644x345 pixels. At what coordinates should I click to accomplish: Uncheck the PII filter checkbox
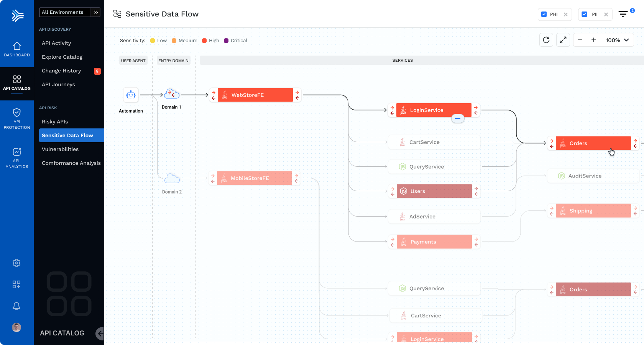pos(584,14)
